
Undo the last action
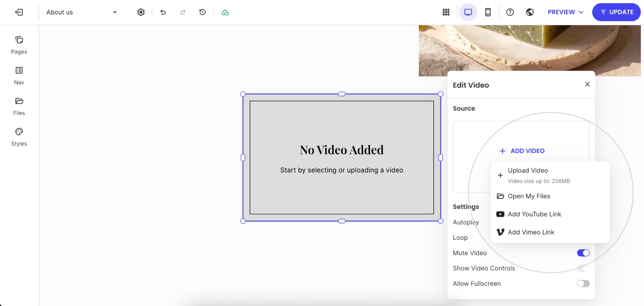163,12
